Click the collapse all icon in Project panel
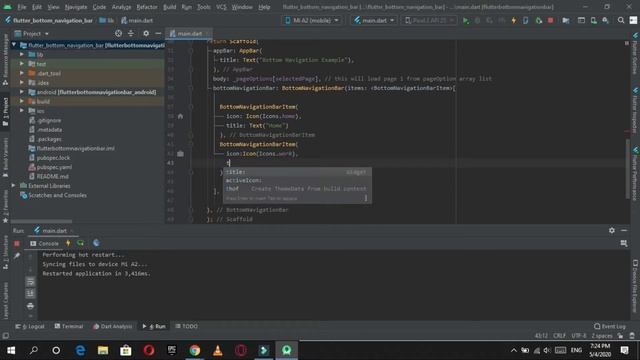The width and height of the screenshot is (640, 360). point(131,33)
